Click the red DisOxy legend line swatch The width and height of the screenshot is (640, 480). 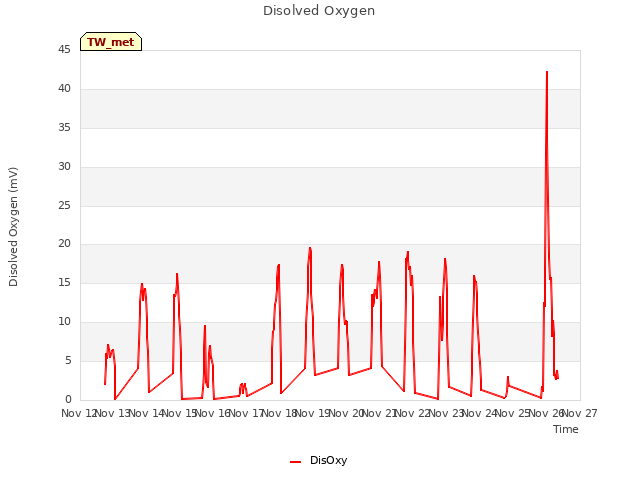(296, 462)
